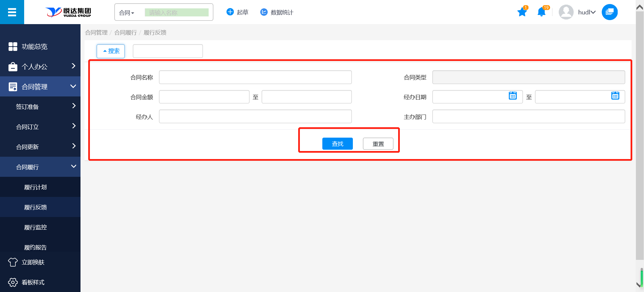
Task: Open the hudl user account dropdown
Action: [x=586, y=12]
